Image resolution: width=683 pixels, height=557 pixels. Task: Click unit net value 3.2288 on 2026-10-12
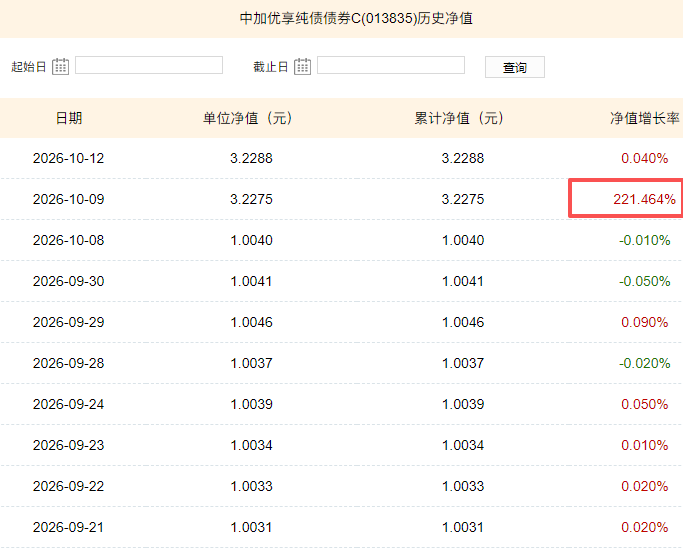pos(251,158)
